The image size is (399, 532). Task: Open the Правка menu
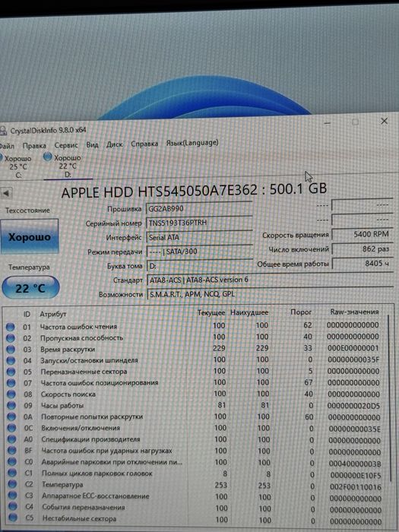(x=34, y=146)
